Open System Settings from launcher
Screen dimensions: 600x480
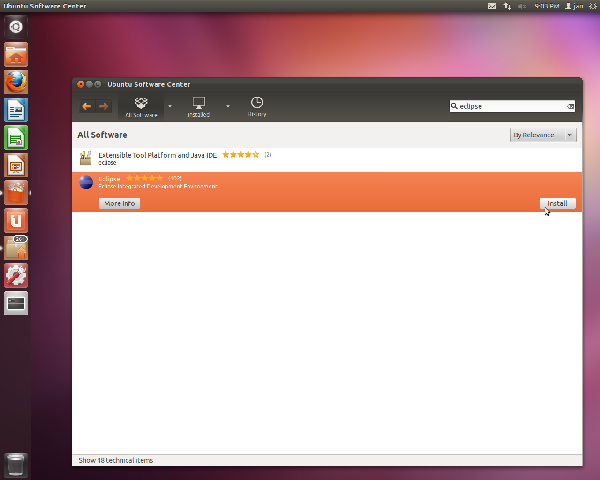click(x=16, y=276)
